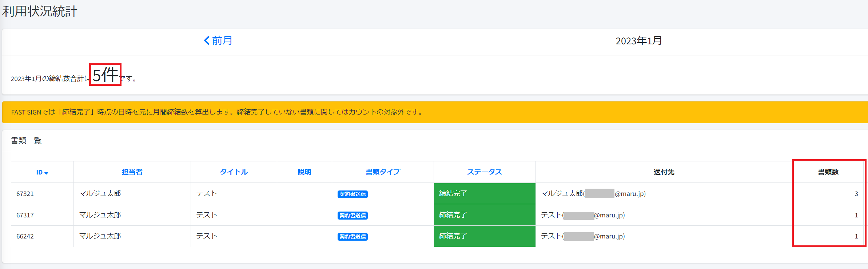Click green 締結完了 status for ID 66242
Image resolution: width=868 pixels, height=269 pixels.
(x=484, y=236)
